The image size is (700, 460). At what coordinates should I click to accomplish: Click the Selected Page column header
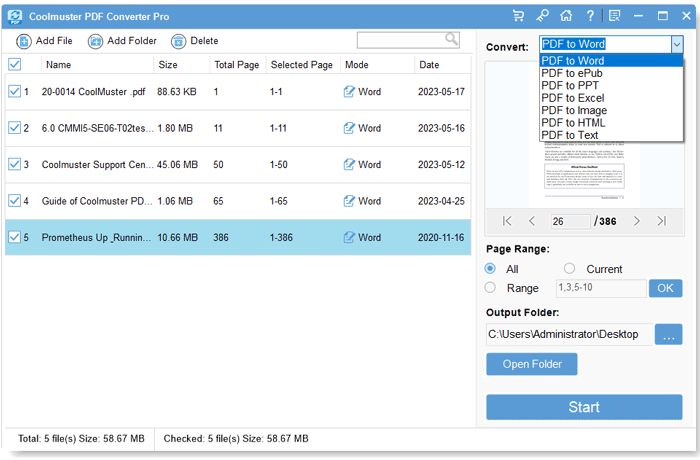[302, 65]
